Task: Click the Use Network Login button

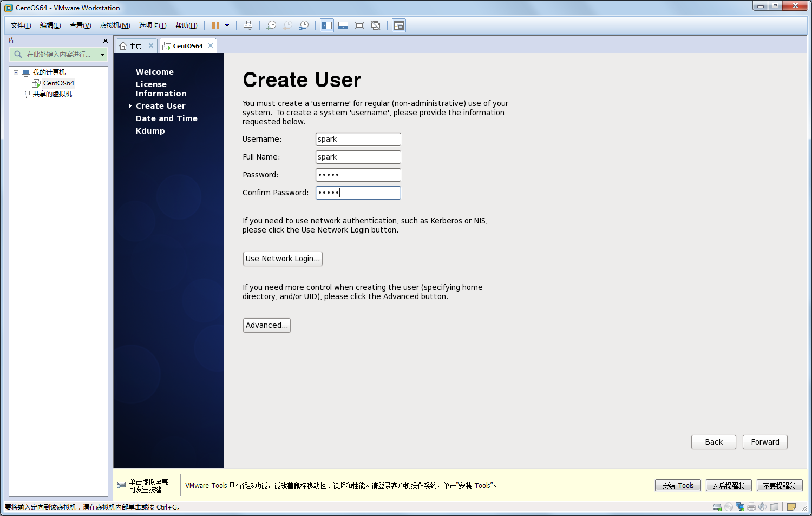Action: point(283,259)
